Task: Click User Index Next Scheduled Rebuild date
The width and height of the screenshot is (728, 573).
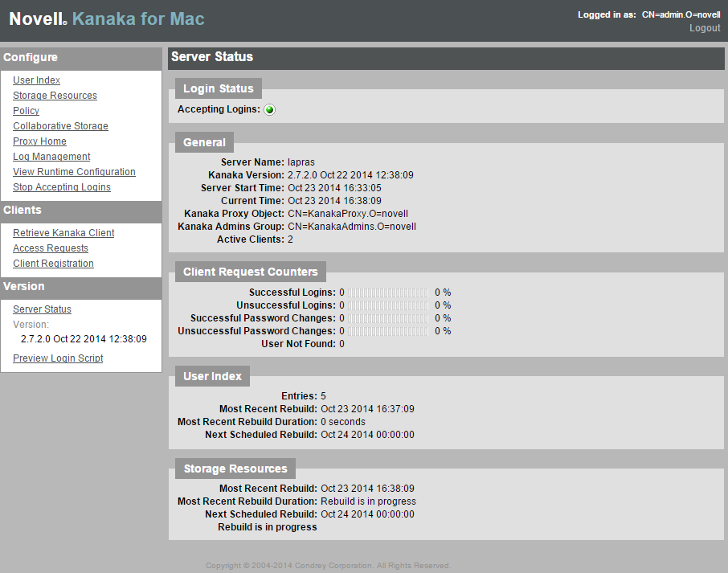Action: click(x=367, y=435)
